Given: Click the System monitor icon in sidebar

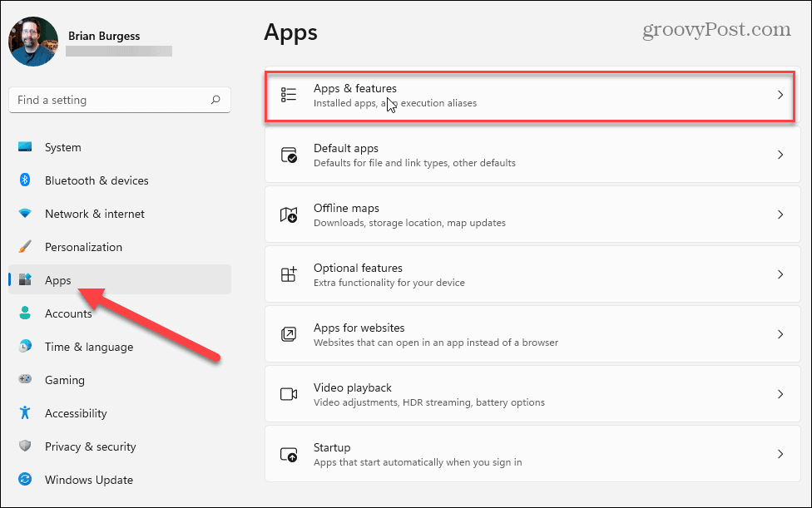Looking at the screenshot, I should [x=25, y=147].
